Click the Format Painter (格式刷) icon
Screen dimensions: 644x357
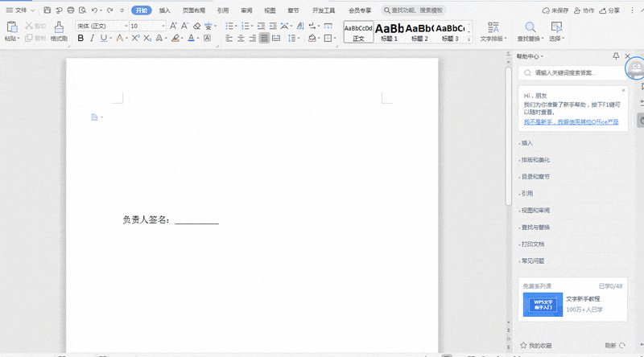coord(59,31)
